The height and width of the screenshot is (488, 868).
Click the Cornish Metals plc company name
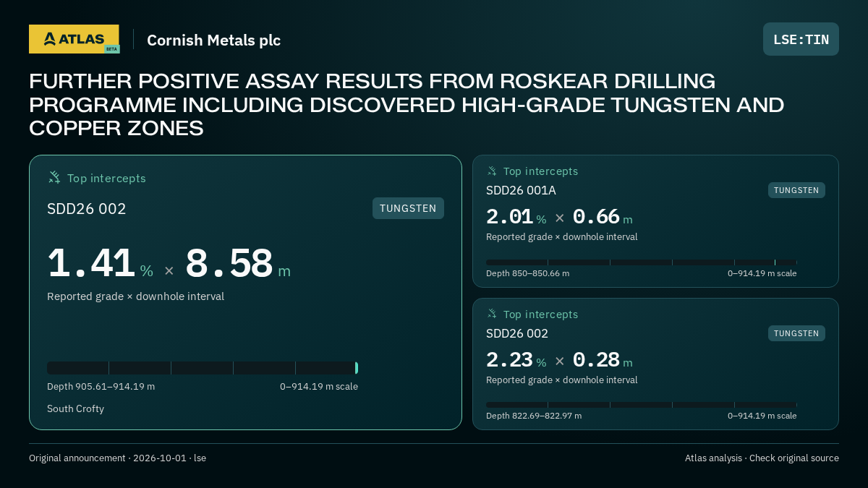click(x=213, y=40)
